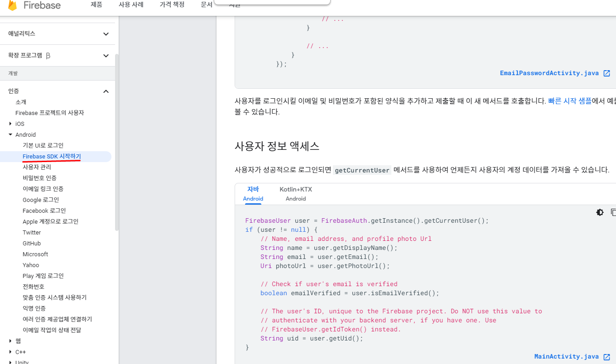Open the 문서 menu
This screenshot has height=364, width=616.
pos(207,5)
